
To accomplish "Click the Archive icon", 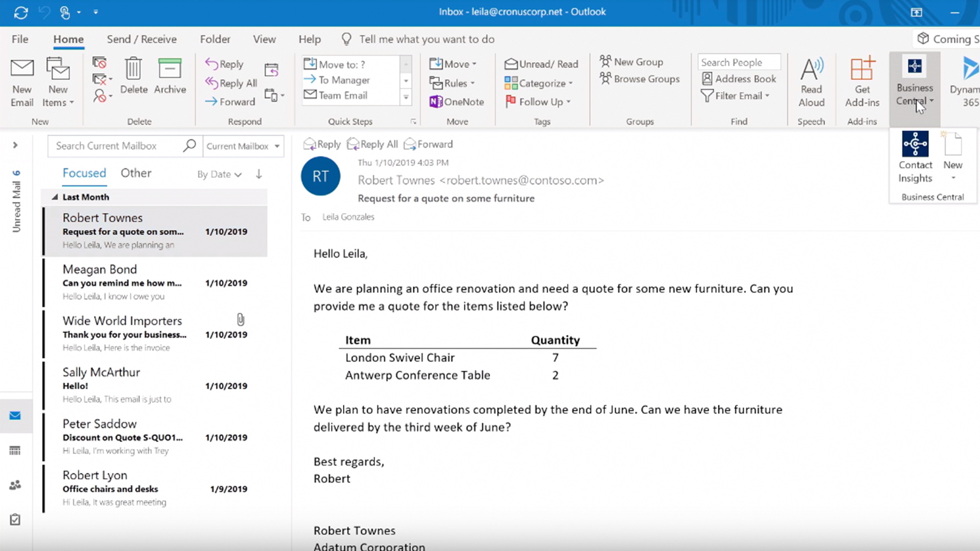I will click(x=170, y=69).
